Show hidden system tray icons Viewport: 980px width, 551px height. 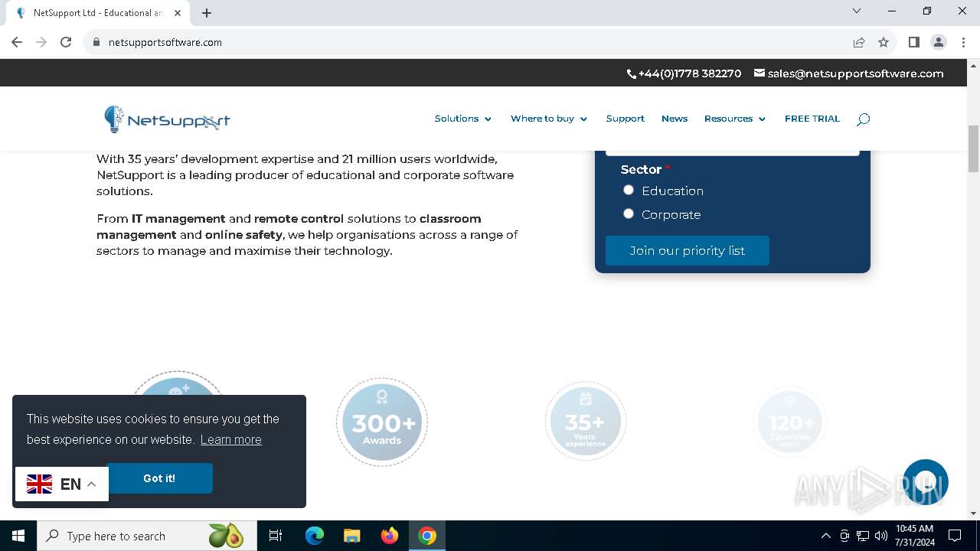[825, 536]
